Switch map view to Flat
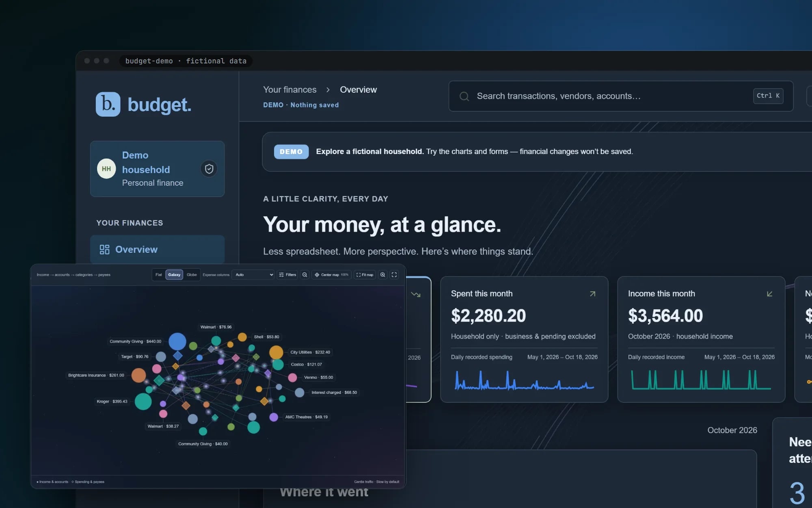The height and width of the screenshot is (508, 812). pos(158,275)
